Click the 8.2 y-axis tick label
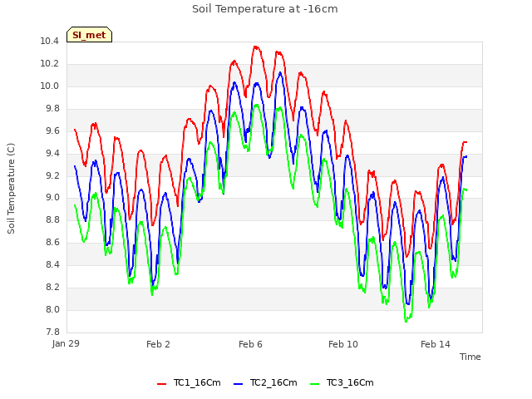The image size is (532, 399). click(x=52, y=287)
